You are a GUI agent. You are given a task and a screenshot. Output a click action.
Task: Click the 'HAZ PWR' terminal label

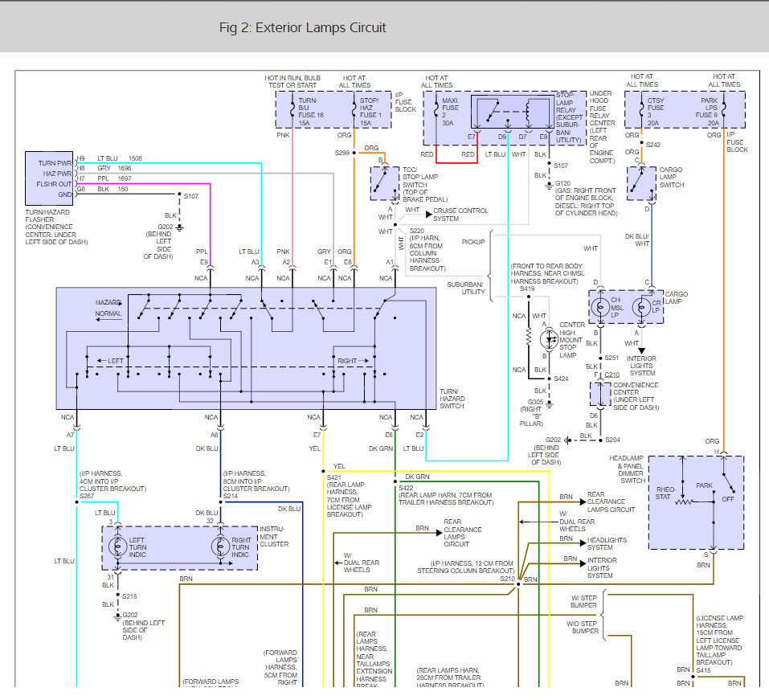57,174
